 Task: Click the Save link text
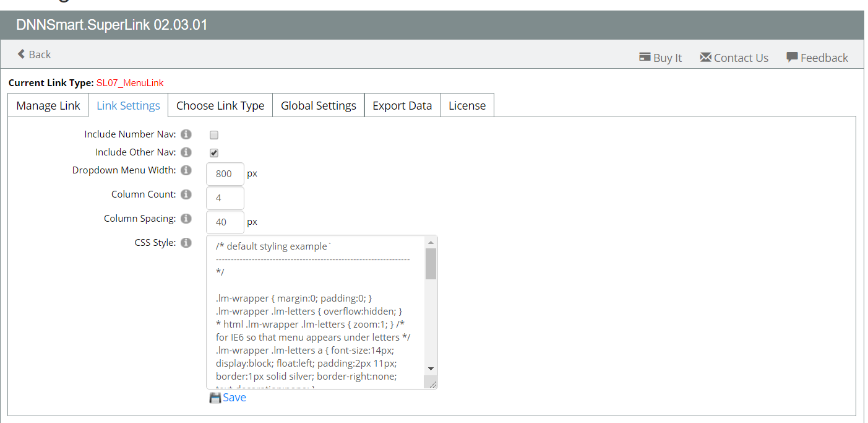pyautogui.click(x=234, y=398)
